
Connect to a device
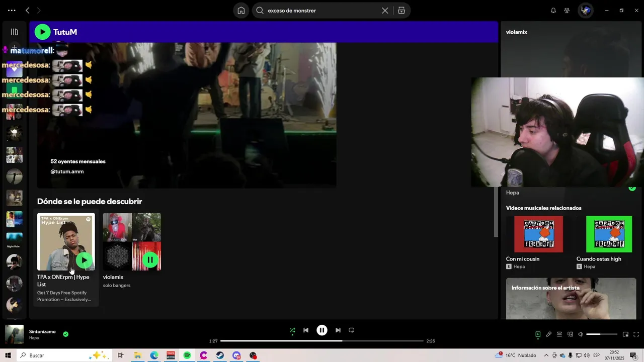coord(570,334)
